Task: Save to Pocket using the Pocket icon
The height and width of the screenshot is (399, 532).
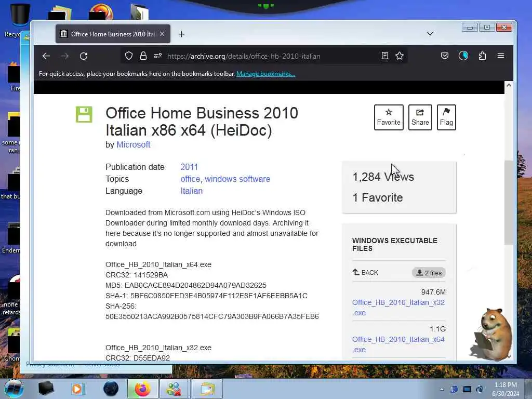Action: point(445,56)
